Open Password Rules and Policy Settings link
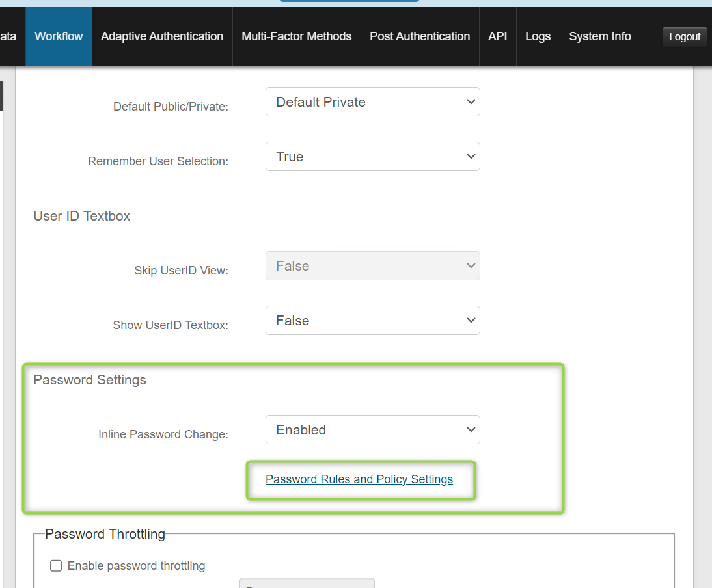 359,479
